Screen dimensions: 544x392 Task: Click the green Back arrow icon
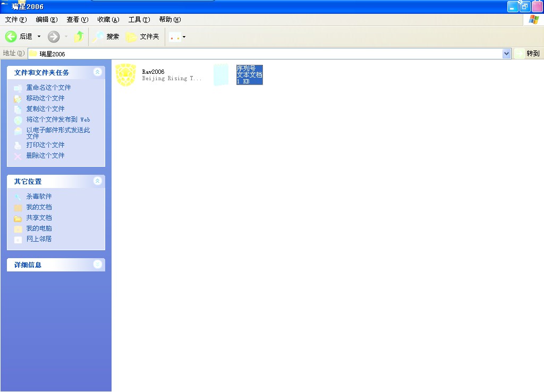tap(11, 37)
